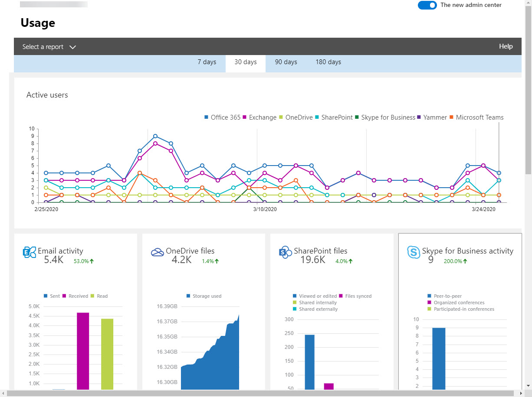
Task: Open the Email activity report title
Action: point(60,251)
